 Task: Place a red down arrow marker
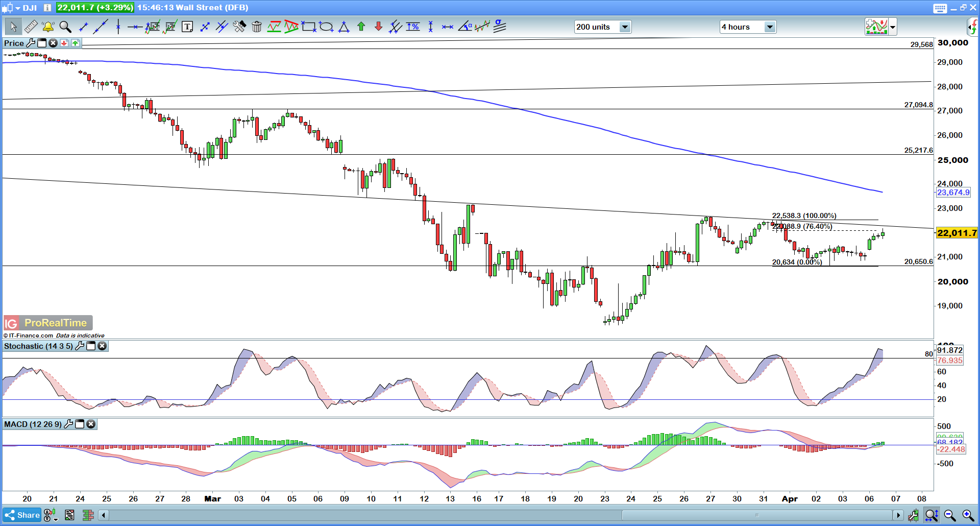click(x=378, y=27)
